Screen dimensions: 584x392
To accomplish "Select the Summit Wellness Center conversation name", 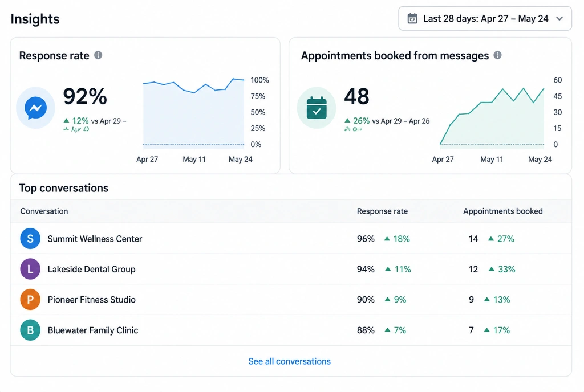I will click(95, 239).
